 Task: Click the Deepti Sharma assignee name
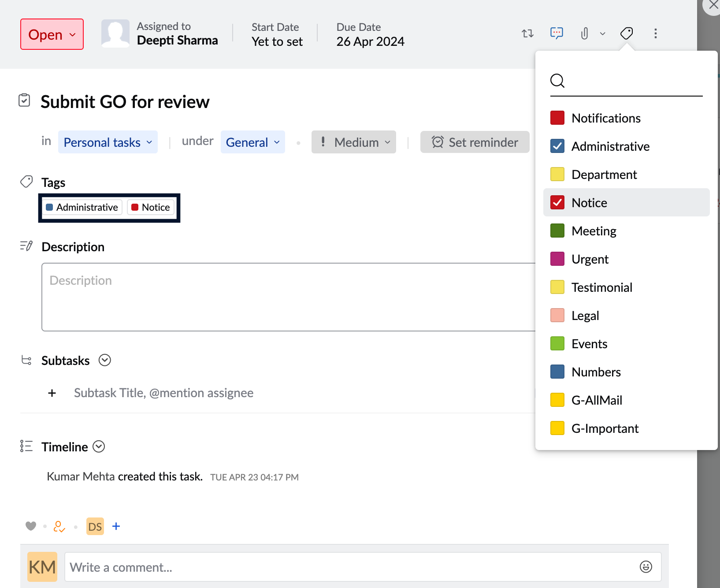(177, 41)
